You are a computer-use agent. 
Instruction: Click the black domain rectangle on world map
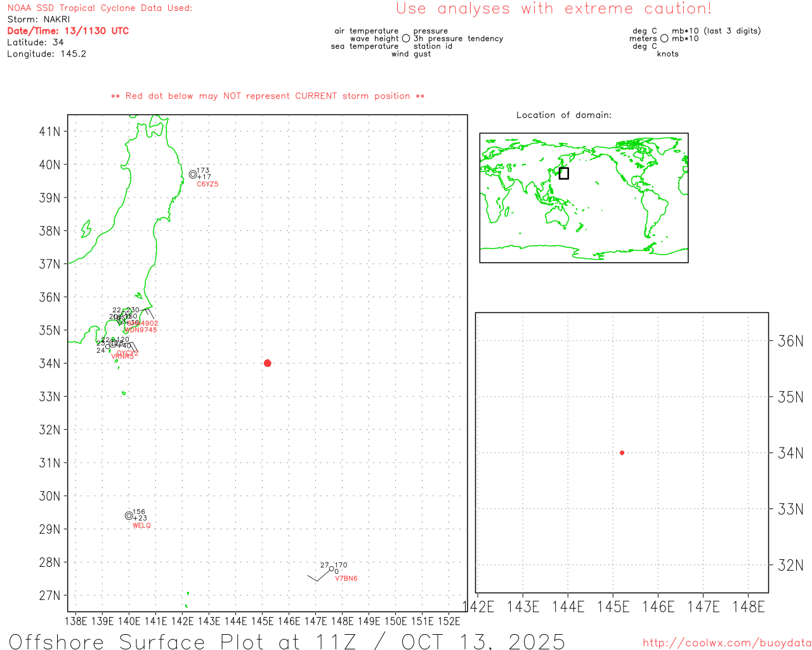tap(563, 173)
